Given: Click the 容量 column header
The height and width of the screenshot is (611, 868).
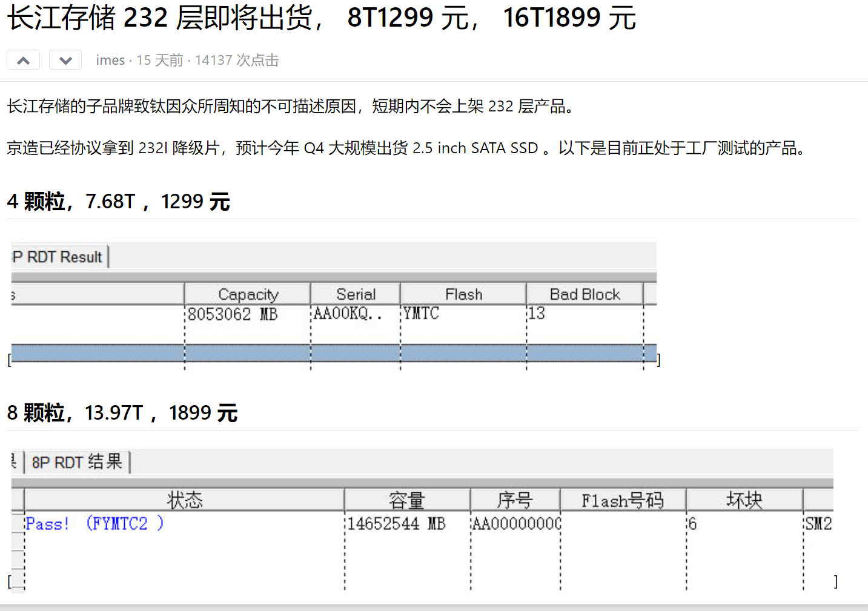Looking at the screenshot, I should (407, 500).
